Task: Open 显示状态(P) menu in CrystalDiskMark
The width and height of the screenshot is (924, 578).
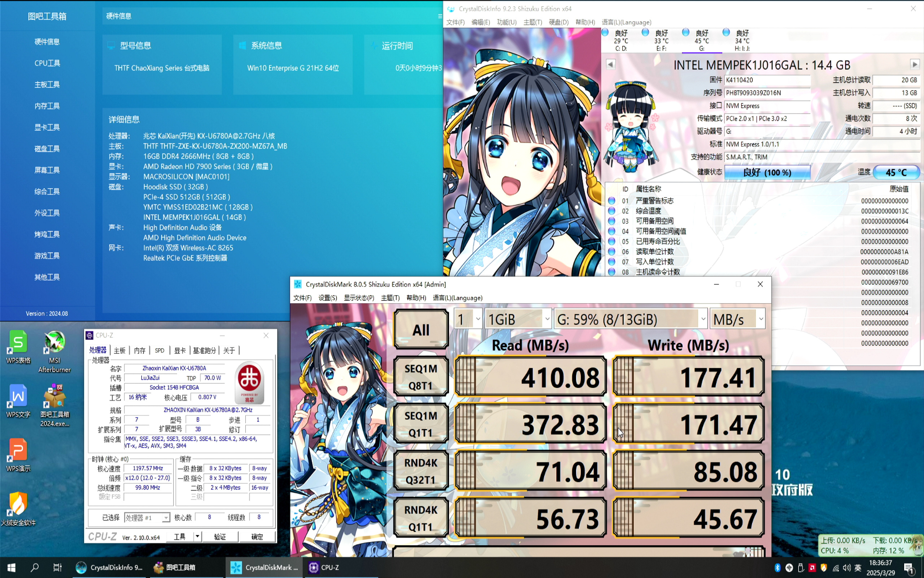Action: point(359,298)
